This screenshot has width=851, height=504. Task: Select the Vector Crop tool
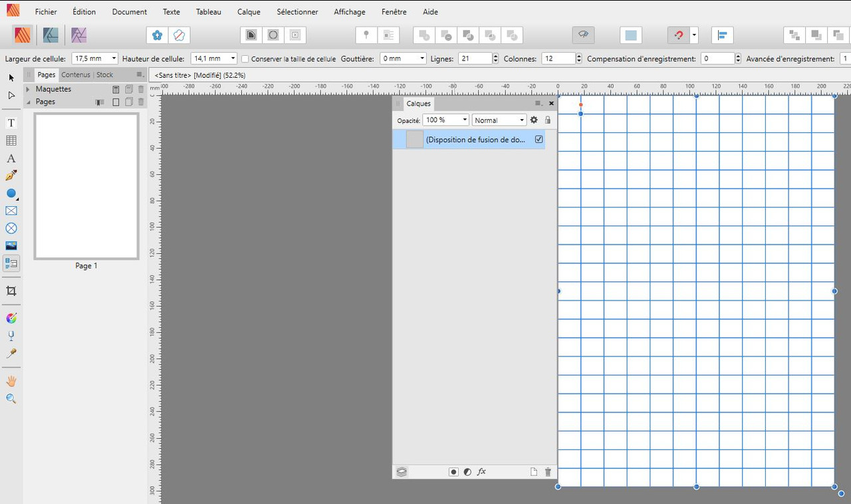[11, 291]
